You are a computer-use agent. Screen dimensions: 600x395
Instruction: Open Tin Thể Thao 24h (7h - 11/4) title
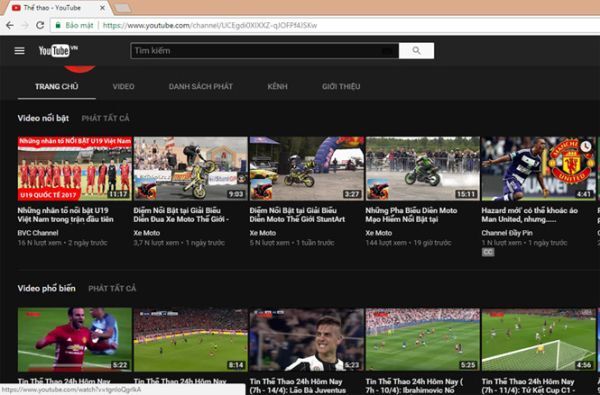click(528, 386)
